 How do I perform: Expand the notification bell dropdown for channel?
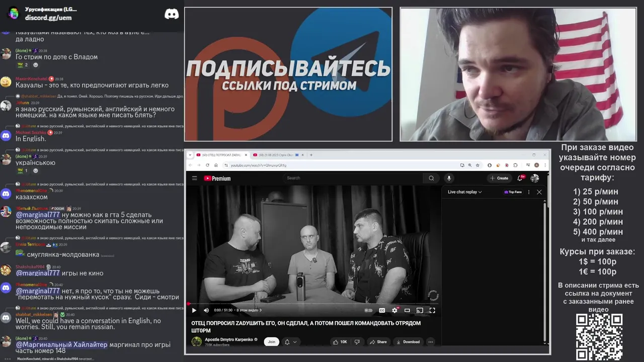tap(291, 342)
